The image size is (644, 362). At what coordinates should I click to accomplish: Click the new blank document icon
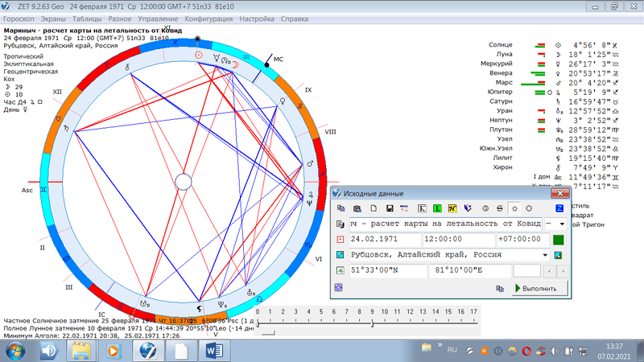(374, 208)
